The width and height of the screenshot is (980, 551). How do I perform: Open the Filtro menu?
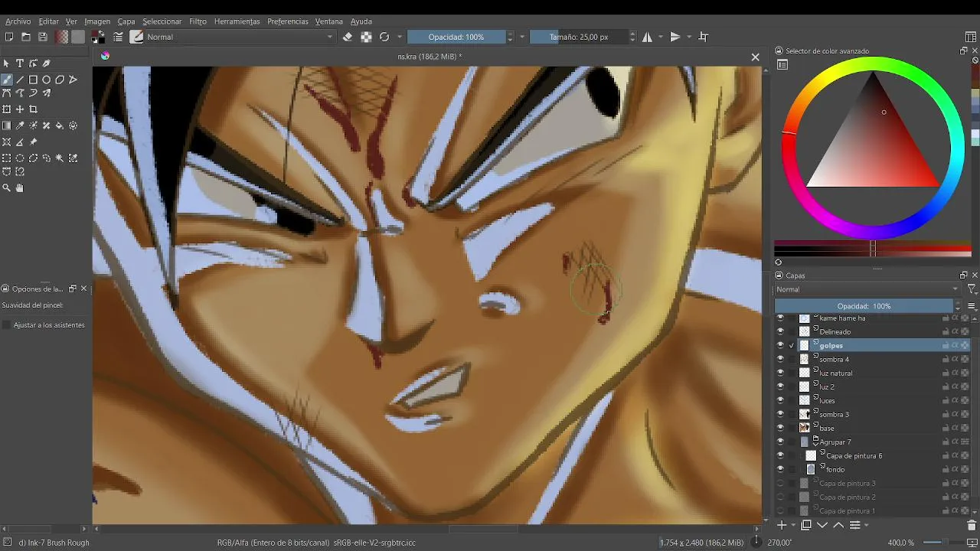(x=198, y=21)
